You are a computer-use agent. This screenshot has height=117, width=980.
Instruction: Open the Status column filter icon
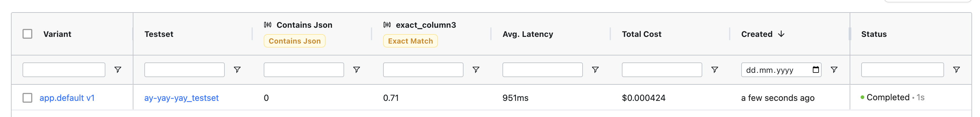[957, 70]
